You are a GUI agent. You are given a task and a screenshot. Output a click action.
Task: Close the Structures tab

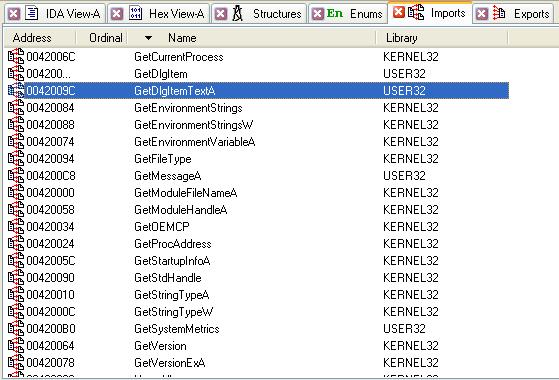click(221, 14)
